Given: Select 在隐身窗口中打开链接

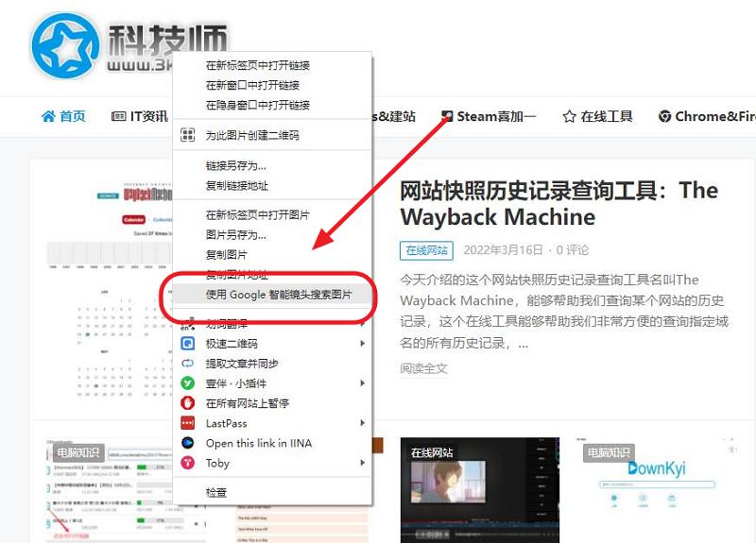Looking at the screenshot, I should click(x=272, y=105).
